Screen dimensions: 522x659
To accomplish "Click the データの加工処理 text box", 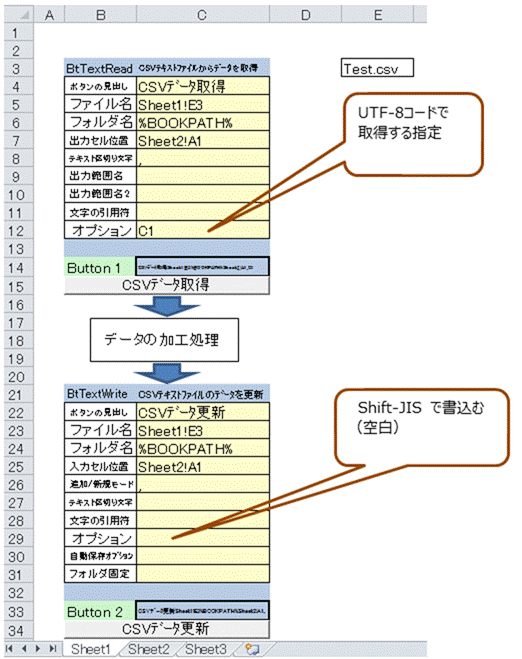I will tap(164, 340).
